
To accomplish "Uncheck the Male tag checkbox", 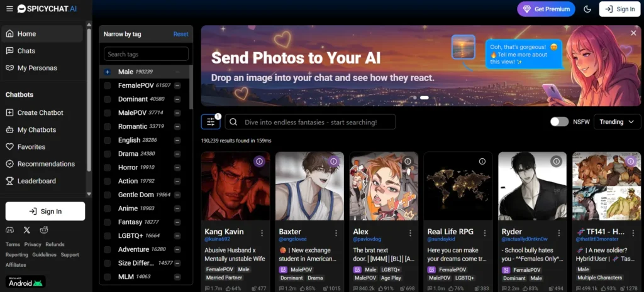I will (x=107, y=72).
